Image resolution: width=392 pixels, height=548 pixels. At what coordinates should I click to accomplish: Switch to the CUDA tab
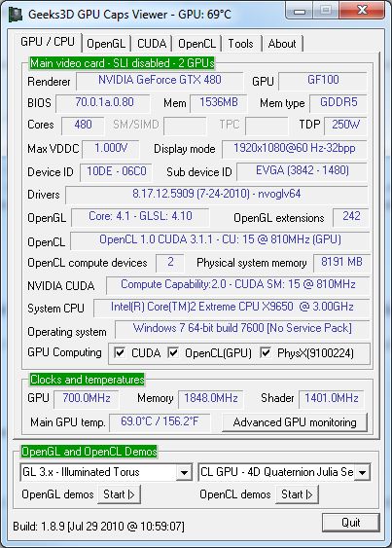tap(152, 44)
